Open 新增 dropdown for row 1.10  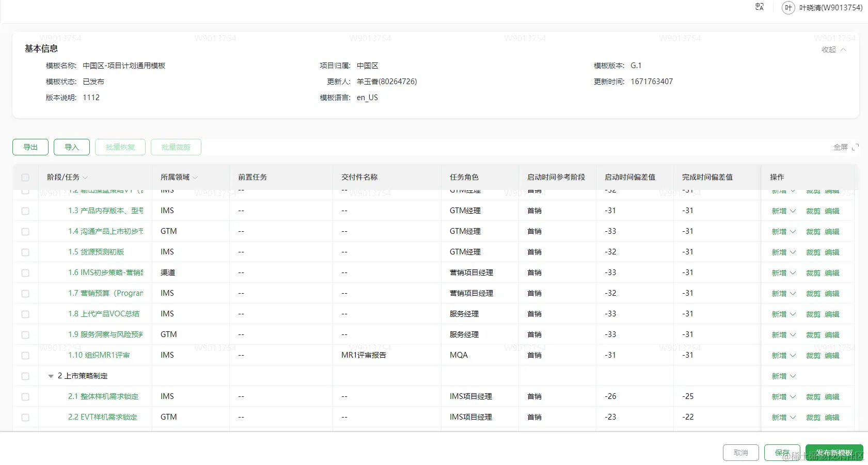783,356
